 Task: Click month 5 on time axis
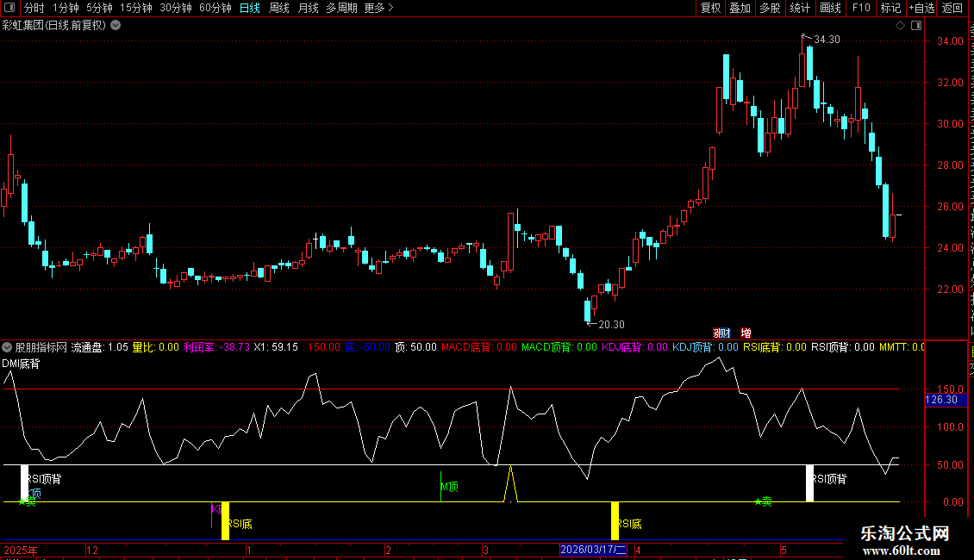point(784,550)
